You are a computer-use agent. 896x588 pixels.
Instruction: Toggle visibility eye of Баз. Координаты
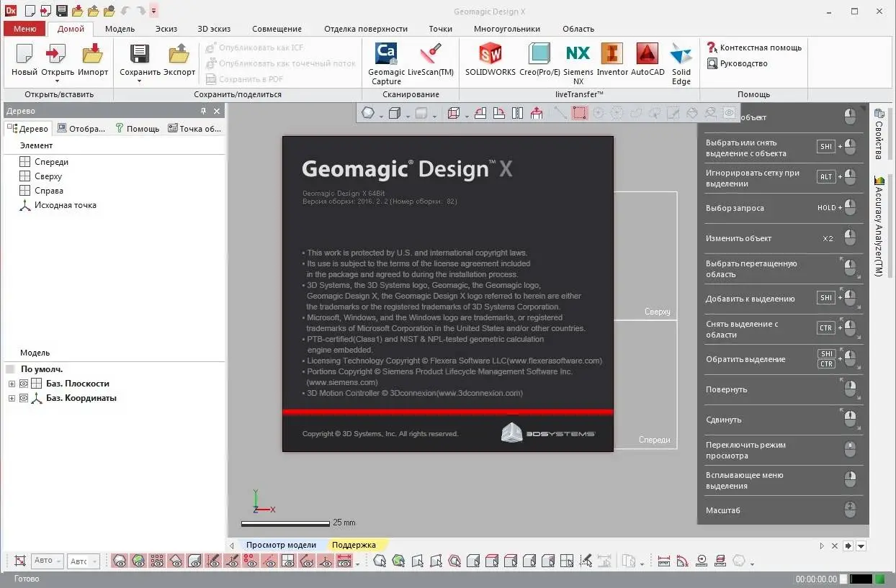point(24,398)
